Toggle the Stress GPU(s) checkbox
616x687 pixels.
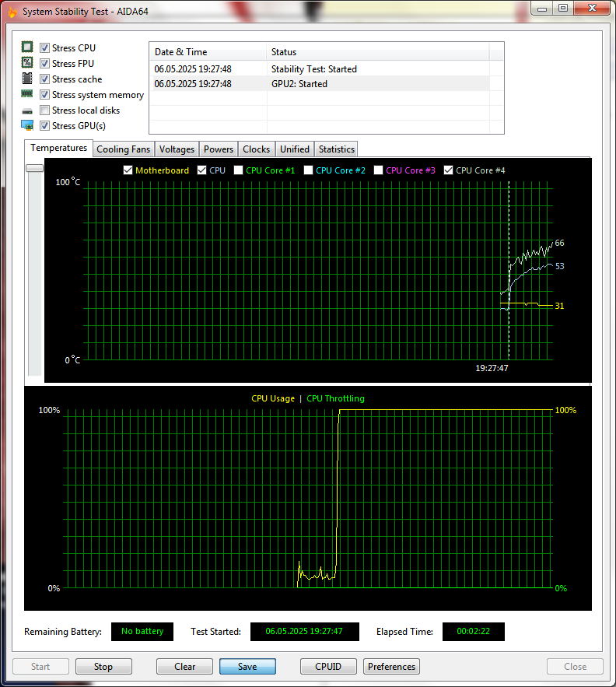[x=44, y=126]
